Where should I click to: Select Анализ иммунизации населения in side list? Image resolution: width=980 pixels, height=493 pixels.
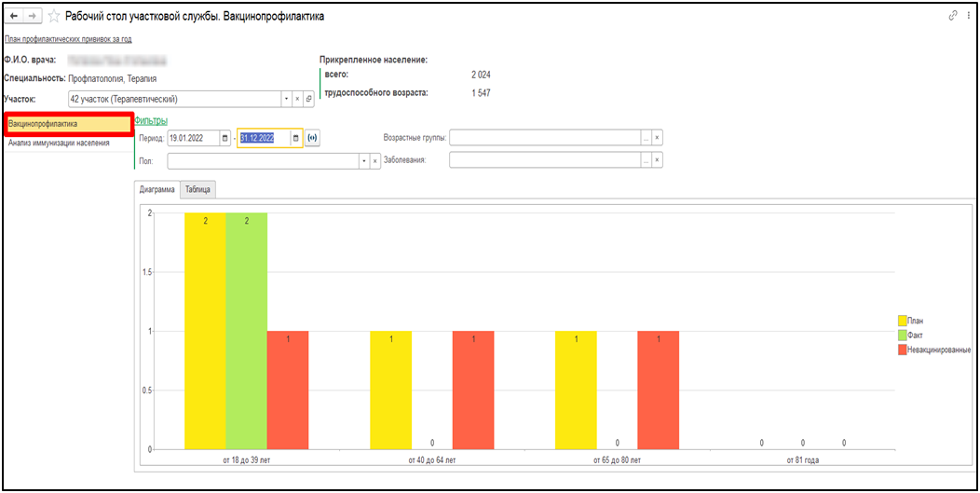click(59, 144)
